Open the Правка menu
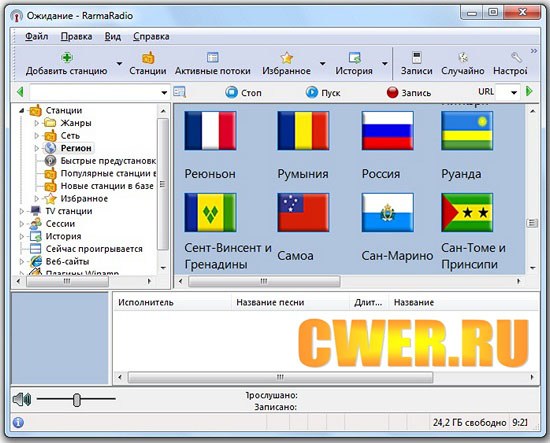The width and height of the screenshot is (550, 443). [76, 36]
